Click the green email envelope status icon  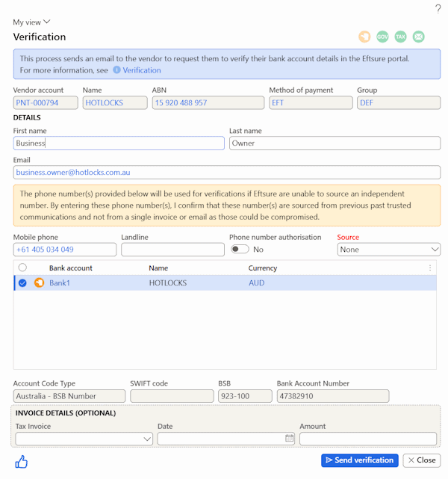pos(419,37)
